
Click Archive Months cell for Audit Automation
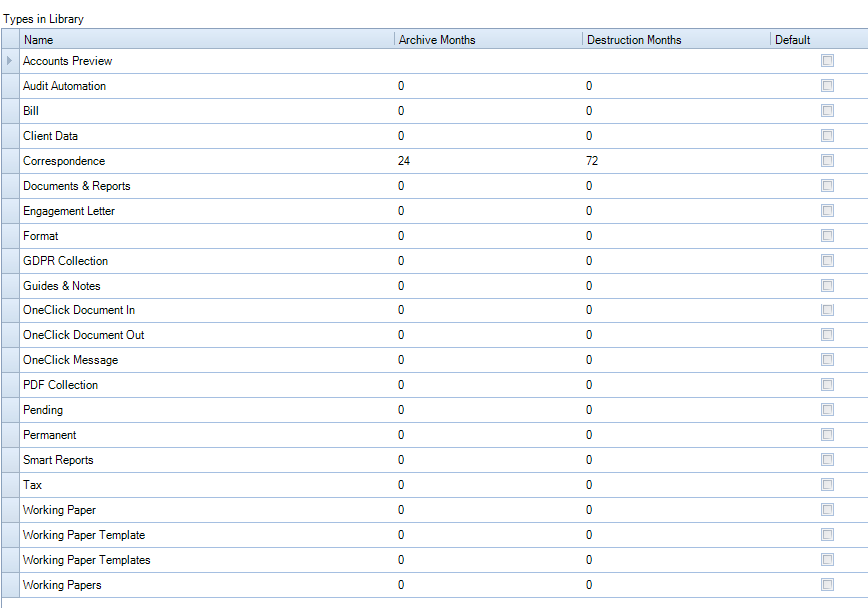click(x=488, y=85)
